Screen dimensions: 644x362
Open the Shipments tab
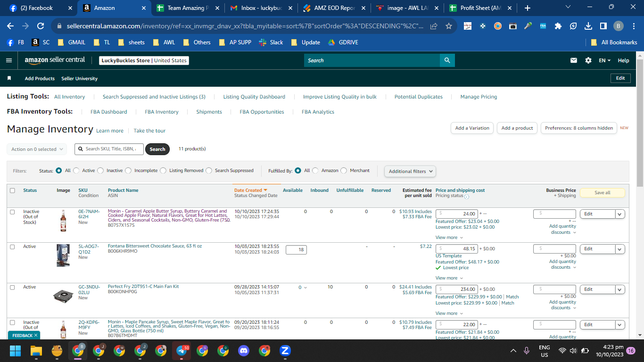tap(209, 112)
